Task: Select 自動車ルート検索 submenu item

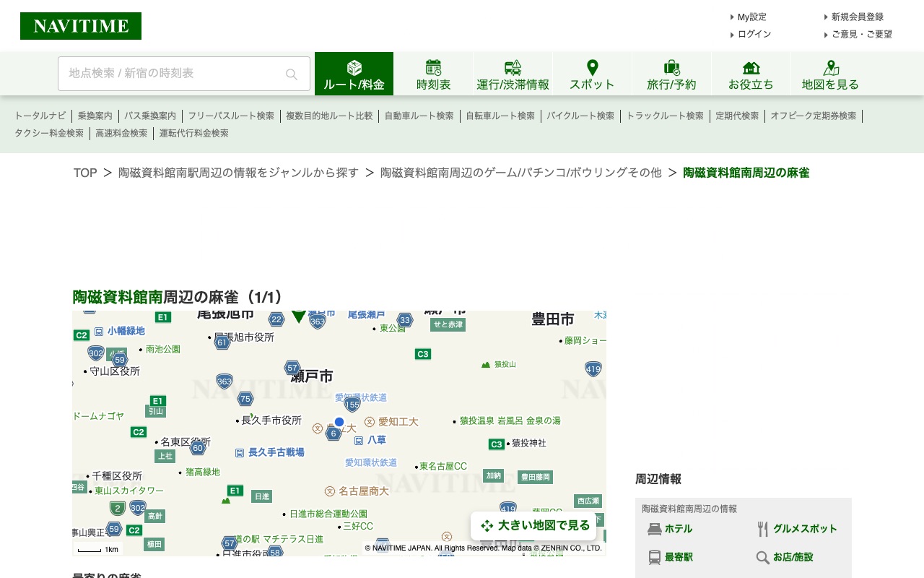Action: [x=419, y=116]
